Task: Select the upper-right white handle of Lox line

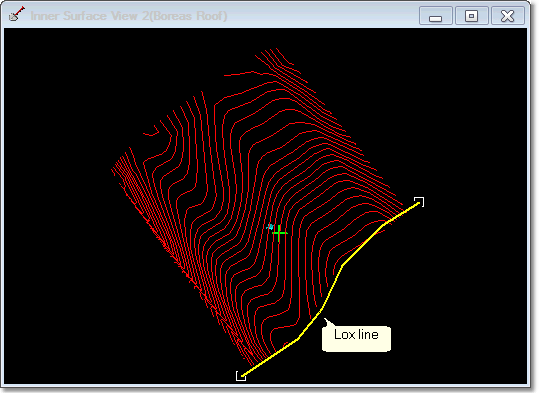Action: click(x=419, y=202)
